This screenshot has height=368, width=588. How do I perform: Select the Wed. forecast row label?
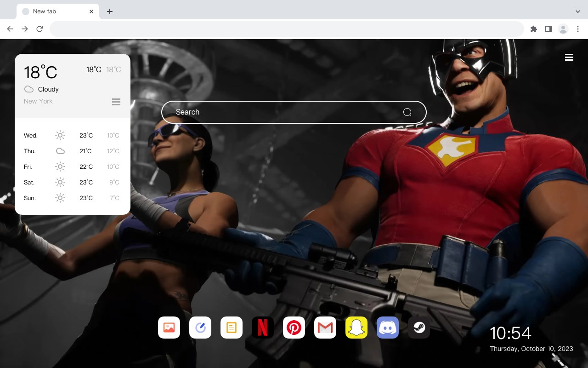tap(31, 136)
